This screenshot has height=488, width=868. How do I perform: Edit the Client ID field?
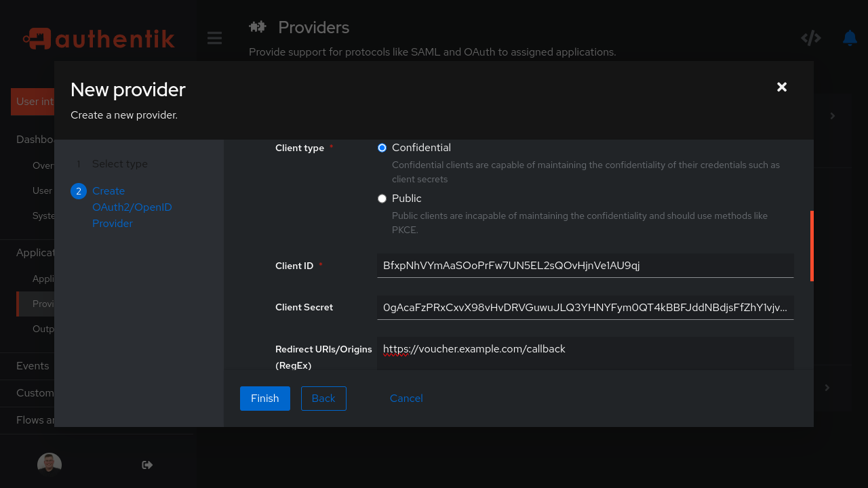pos(585,265)
